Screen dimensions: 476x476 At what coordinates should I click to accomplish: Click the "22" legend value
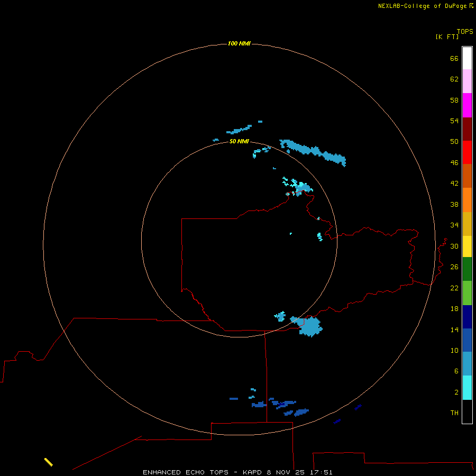pyautogui.click(x=454, y=288)
